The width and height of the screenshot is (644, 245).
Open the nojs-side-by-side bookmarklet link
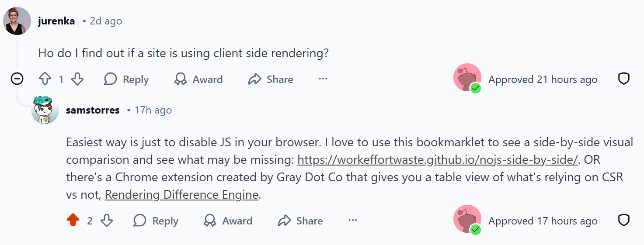click(438, 160)
